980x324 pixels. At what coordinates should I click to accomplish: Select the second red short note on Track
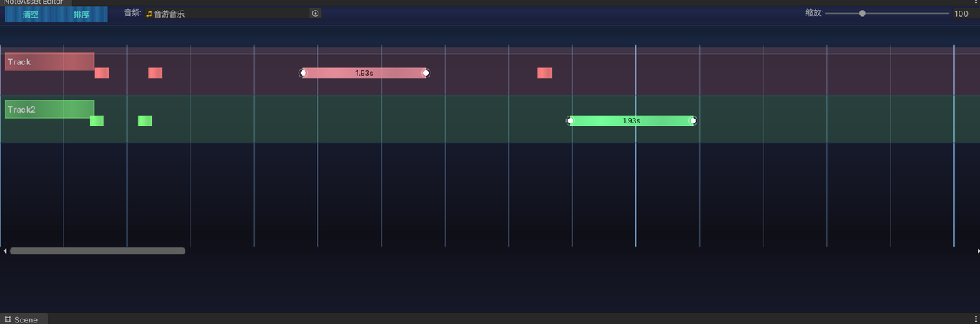click(x=155, y=73)
